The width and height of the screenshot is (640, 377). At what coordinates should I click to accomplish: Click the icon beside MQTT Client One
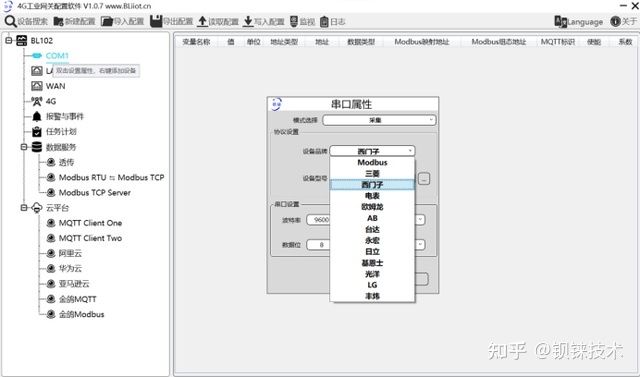point(51,223)
